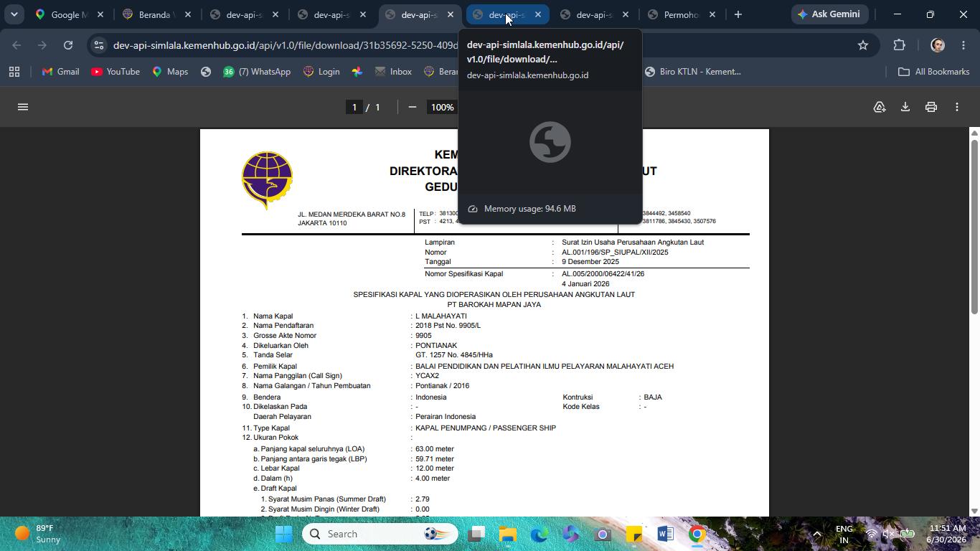
Task: Open File Explorer from the taskbar
Action: tap(508, 534)
